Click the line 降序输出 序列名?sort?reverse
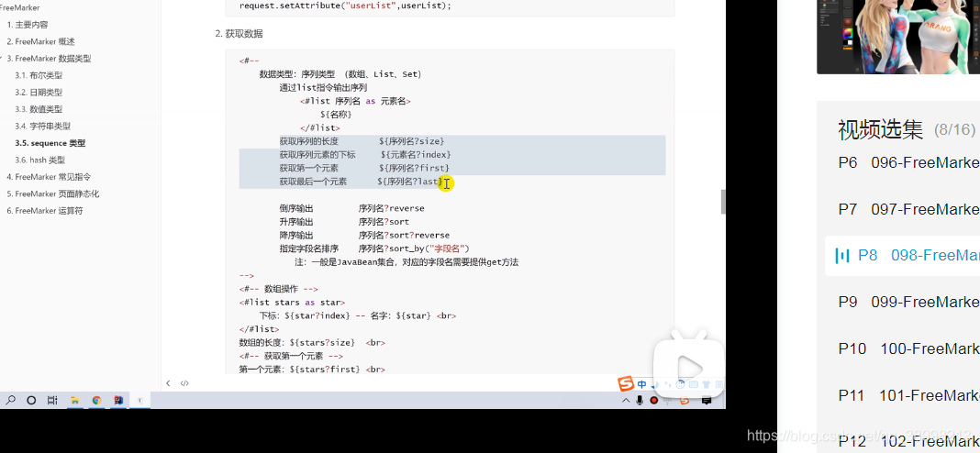The width and height of the screenshot is (980, 453). [x=364, y=235]
